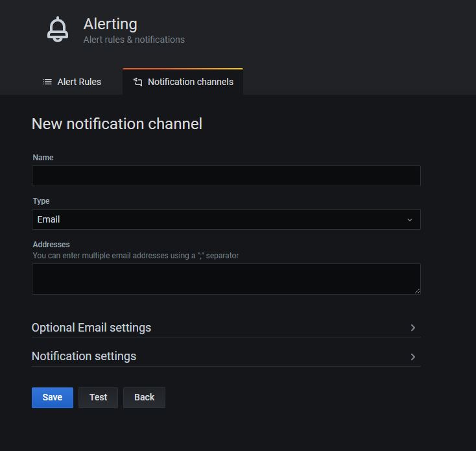Save the new notification channel
Screen dimensions: 476x451
point(53,398)
